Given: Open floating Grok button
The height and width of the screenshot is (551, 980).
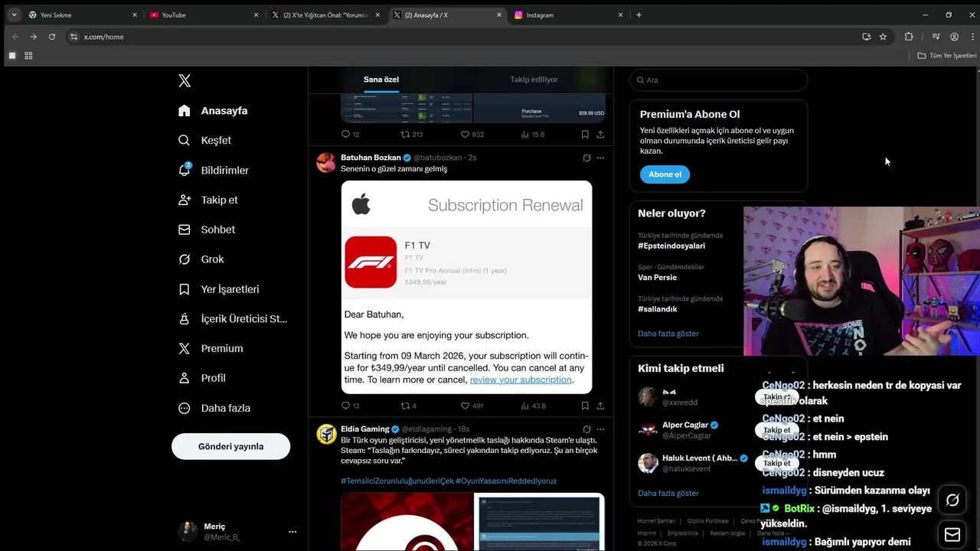Looking at the screenshot, I should [x=952, y=500].
